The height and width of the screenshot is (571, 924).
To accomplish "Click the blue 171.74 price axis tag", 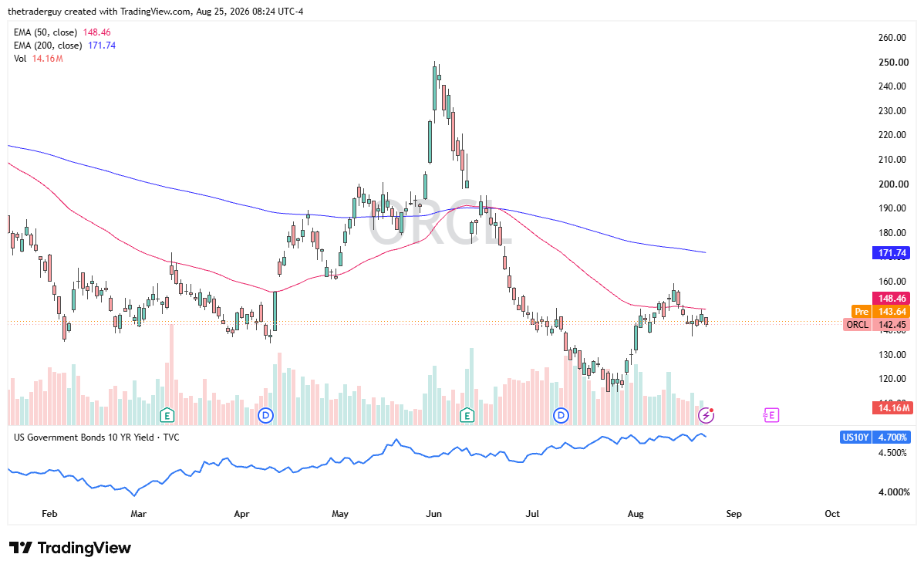I will [x=891, y=253].
